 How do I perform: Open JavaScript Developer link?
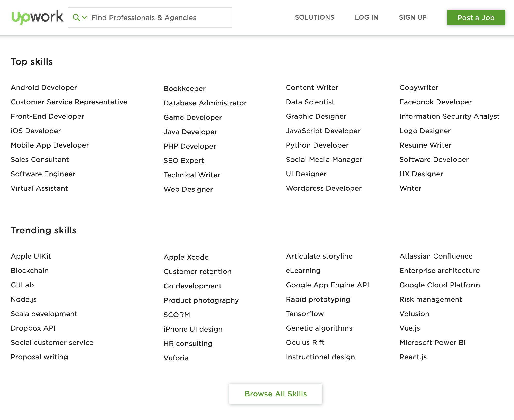click(x=323, y=131)
